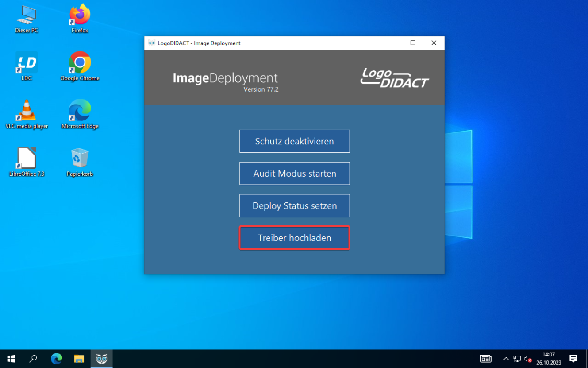Minimize the Image Deployment window
This screenshot has width=588, height=368.
click(392, 43)
